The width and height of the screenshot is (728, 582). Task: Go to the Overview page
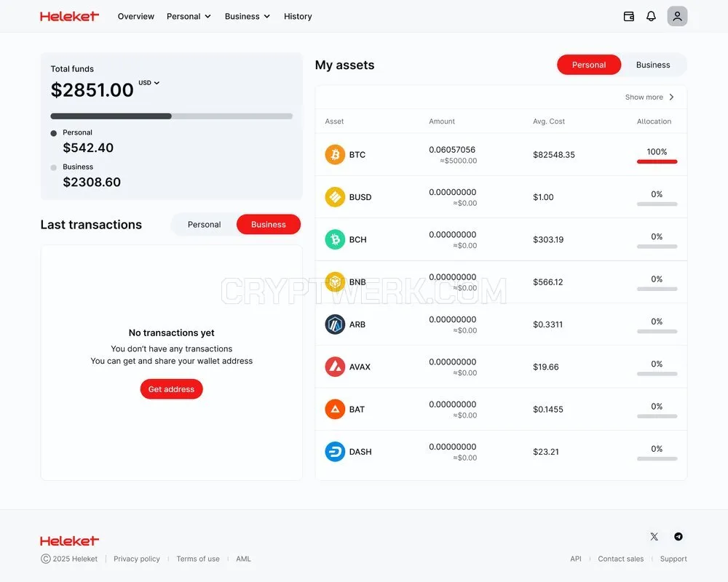tap(135, 16)
